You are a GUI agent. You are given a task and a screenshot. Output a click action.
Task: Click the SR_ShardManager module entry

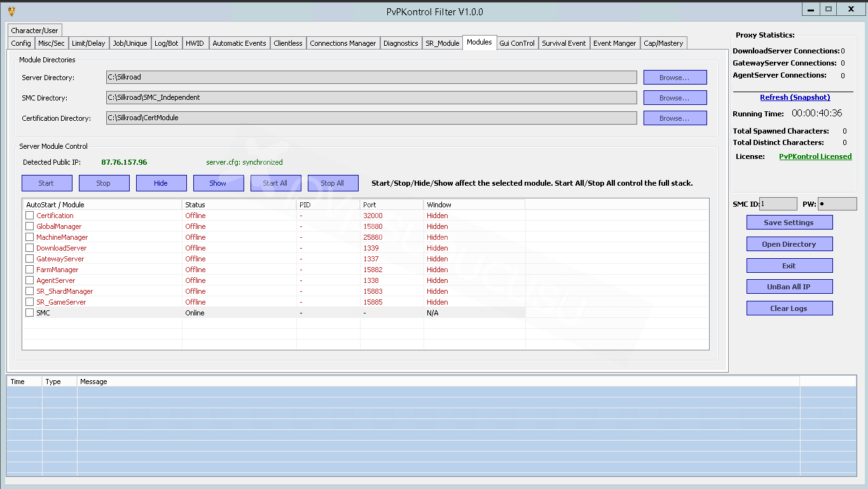(65, 291)
